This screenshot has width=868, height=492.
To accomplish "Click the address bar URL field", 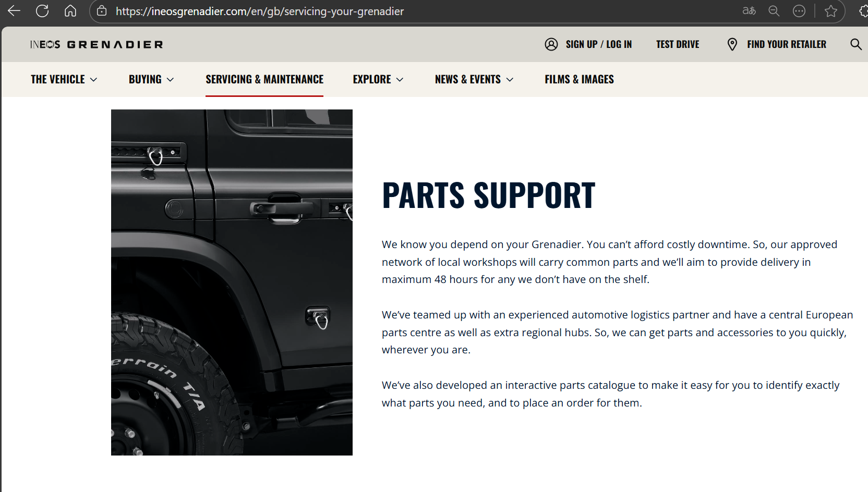I will pyautogui.click(x=417, y=11).
